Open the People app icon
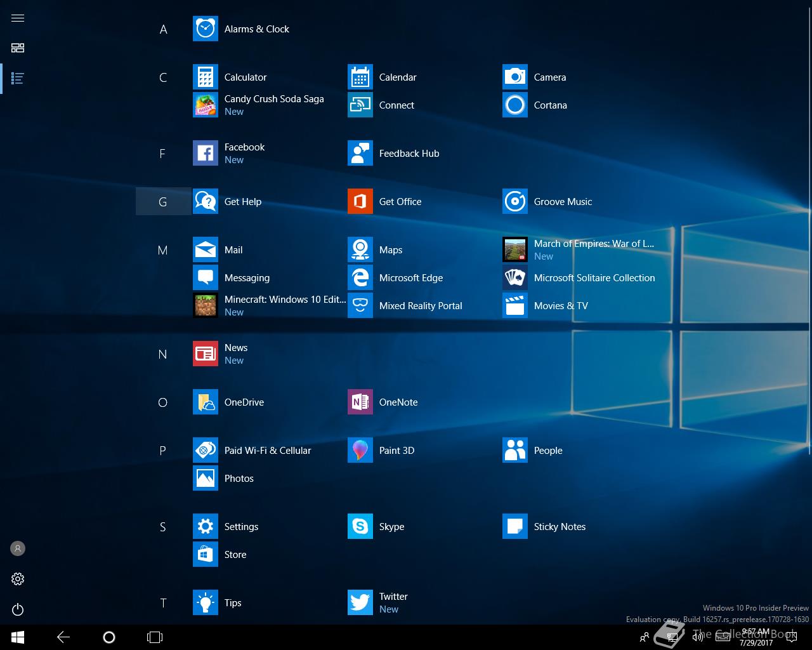 (515, 451)
